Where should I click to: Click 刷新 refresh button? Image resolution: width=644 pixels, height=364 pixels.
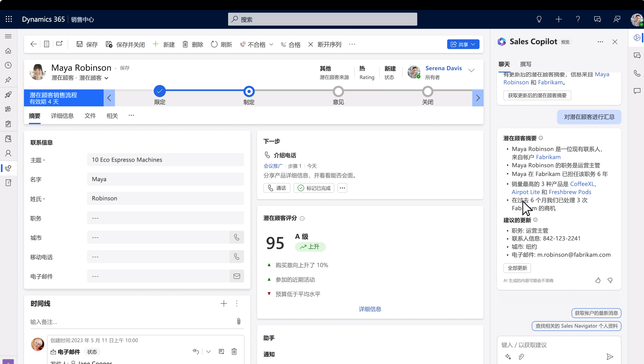coord(222,44)
